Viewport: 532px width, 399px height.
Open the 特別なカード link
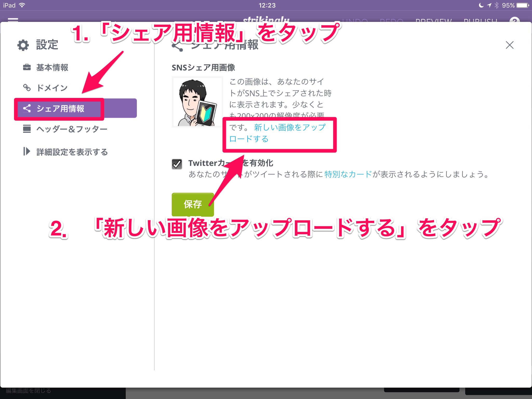point(348,174)
